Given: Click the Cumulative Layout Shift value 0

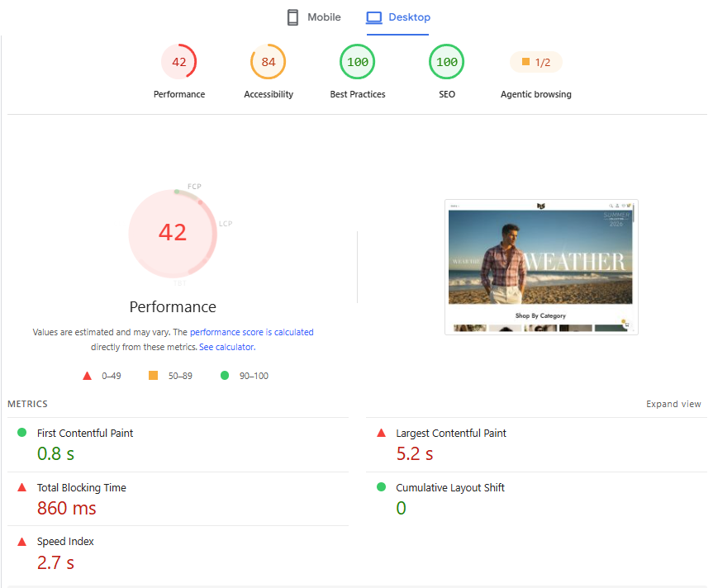Looking at the screenshot, I should [401, 509].
